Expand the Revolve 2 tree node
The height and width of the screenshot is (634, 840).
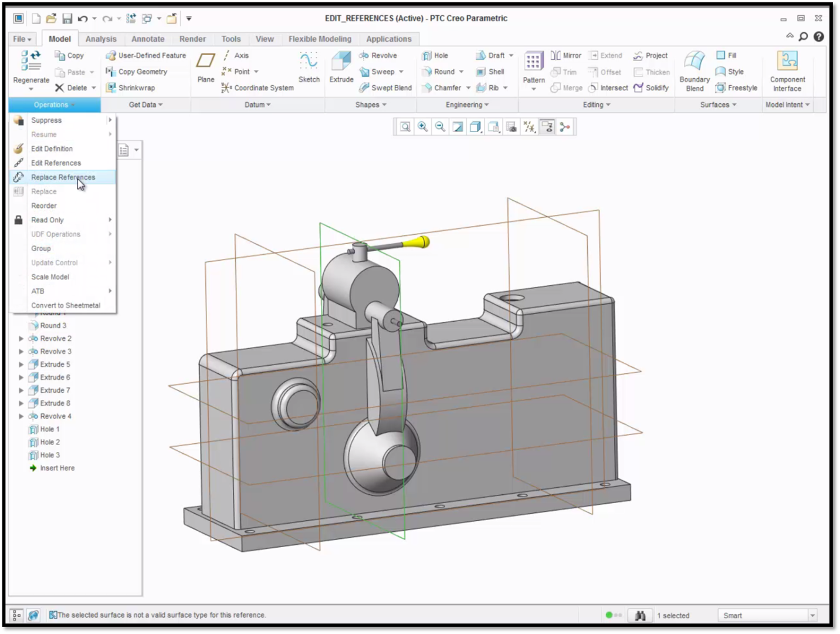point(21,339)
